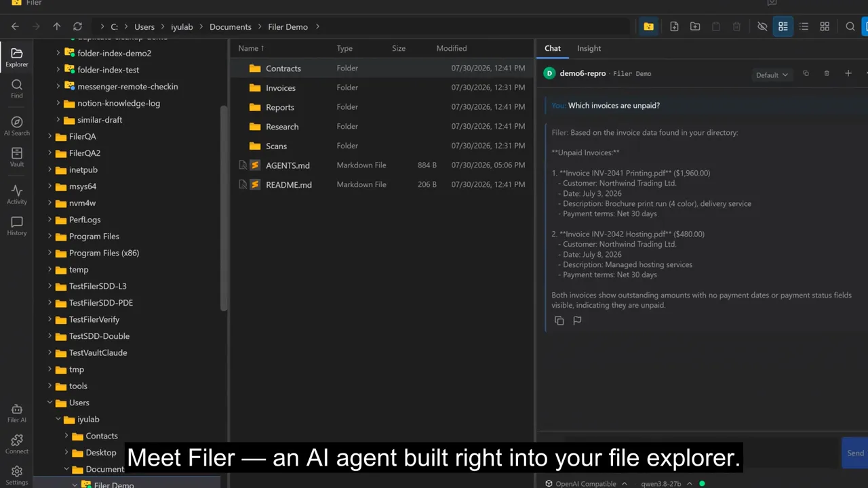The width and height of the screenshot is (868, 488).
Task: Expand the Program Files tree folder
Action: pos(50,237)
